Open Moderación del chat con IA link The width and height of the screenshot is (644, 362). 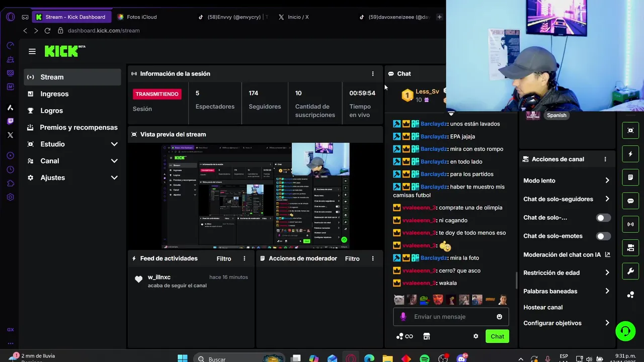pyautogui.click(x=567, y=255)
